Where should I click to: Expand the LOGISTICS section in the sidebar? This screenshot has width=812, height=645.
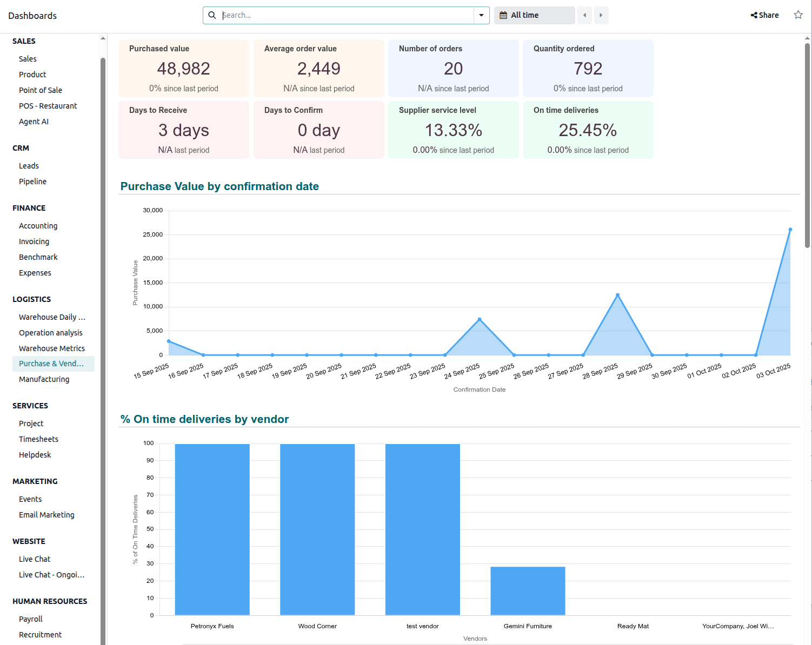tap(31, 299)
